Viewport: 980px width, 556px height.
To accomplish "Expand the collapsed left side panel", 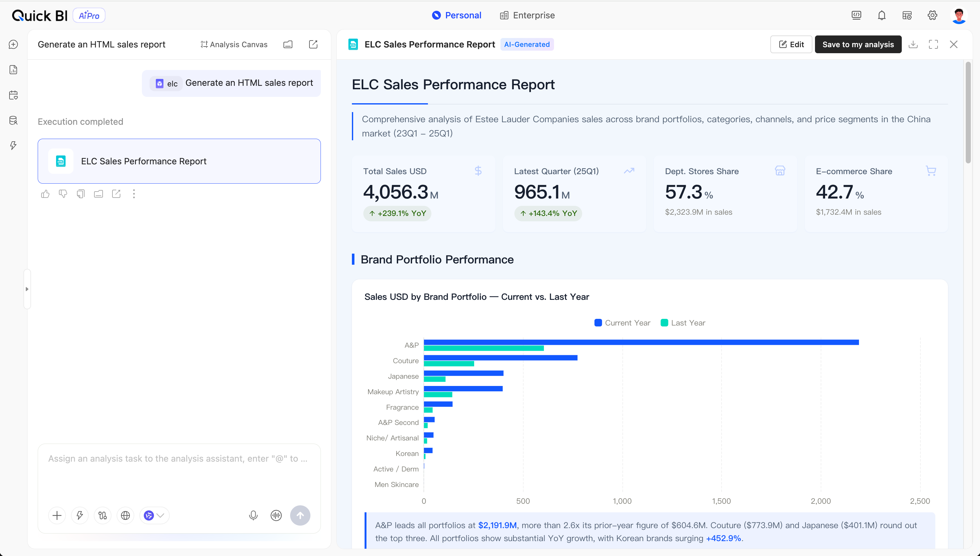I will [x=27, y=289].
